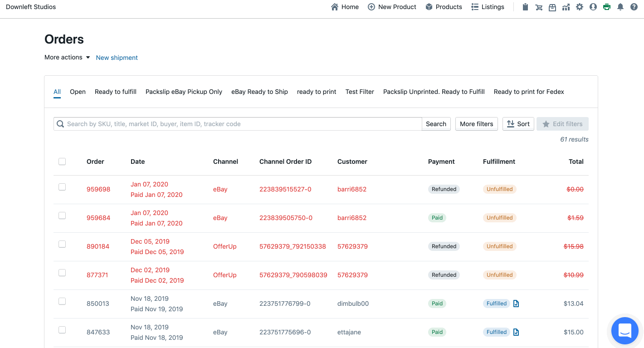Image resolution: width=644 pixels, height=348 pixels.
Task: Click the Search button
Action: [436, 124]
